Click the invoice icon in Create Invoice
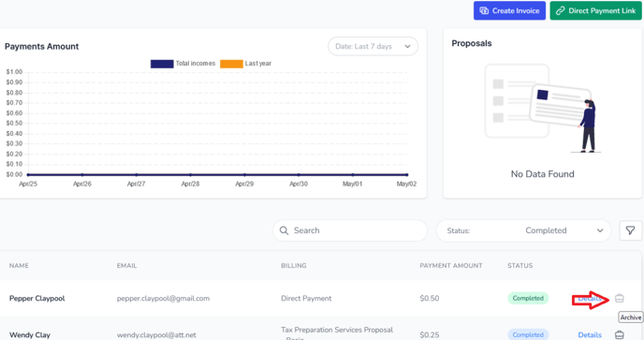This screenshot has height=340, width=644. click(484, 11)
